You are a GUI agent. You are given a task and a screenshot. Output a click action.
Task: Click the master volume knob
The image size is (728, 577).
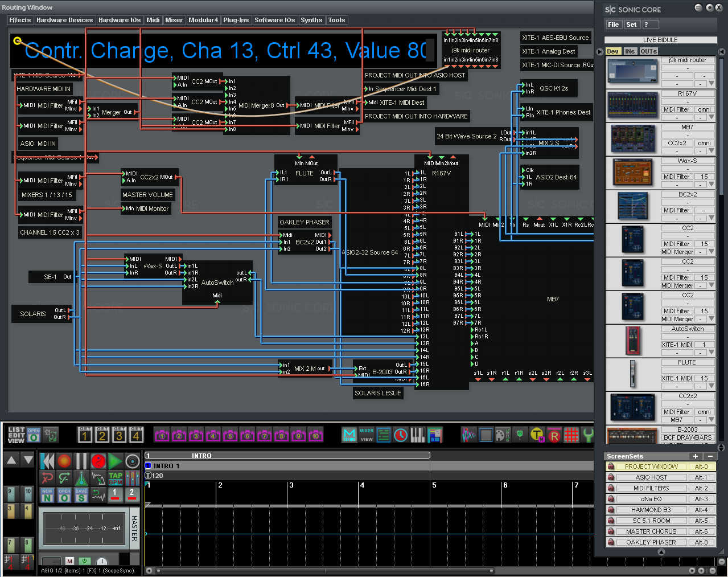point(101,561)
